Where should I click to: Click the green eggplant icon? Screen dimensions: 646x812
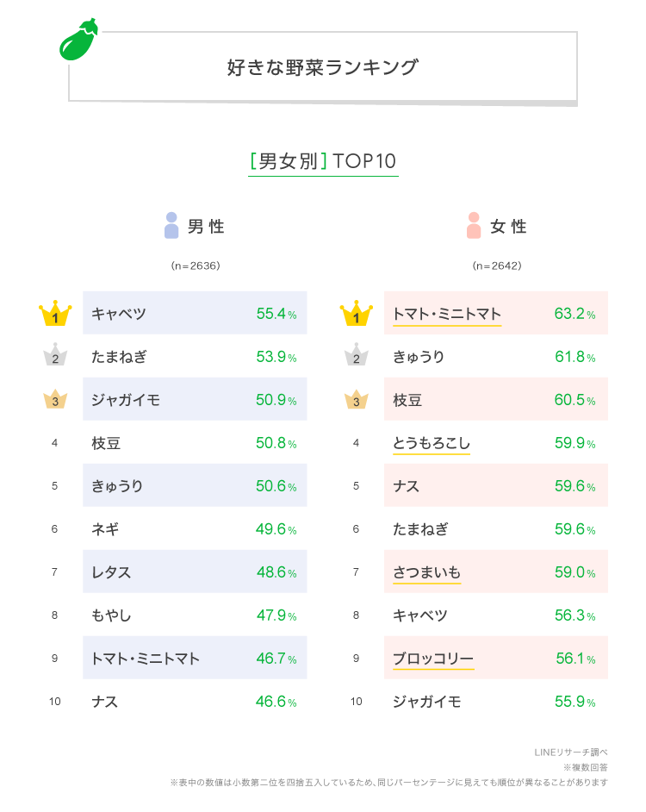(x=78, y=39)
